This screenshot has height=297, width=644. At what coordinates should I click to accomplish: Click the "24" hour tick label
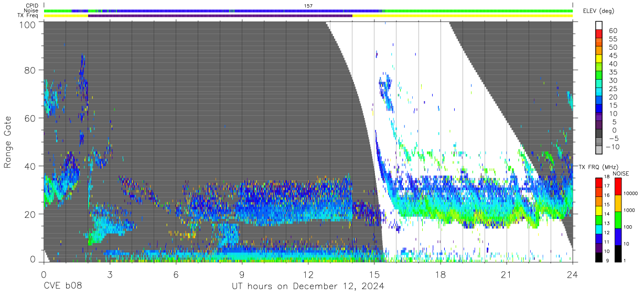point(572,274)
